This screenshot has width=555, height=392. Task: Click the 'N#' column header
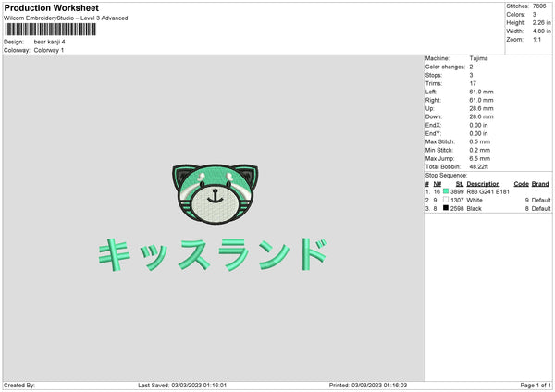tap(438, 184)
